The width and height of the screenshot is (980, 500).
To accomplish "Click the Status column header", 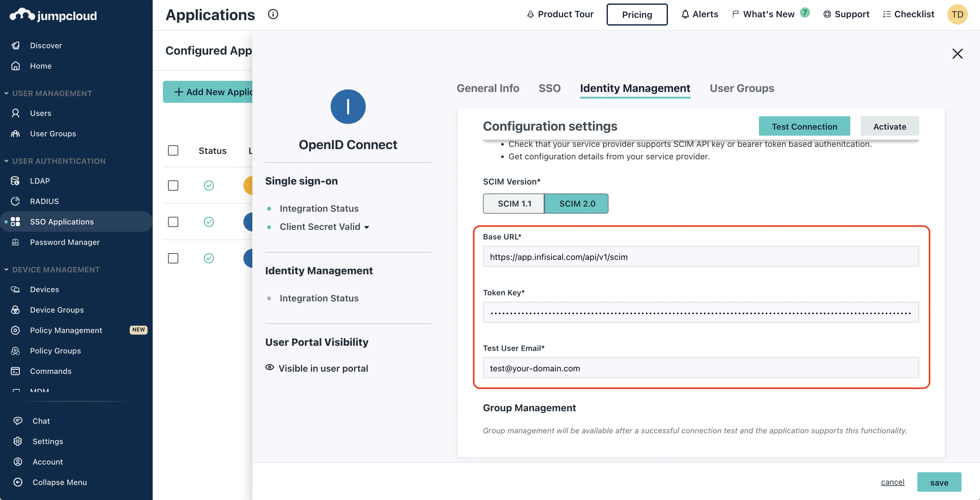I will pyautogui.click(x=212, y=151).
